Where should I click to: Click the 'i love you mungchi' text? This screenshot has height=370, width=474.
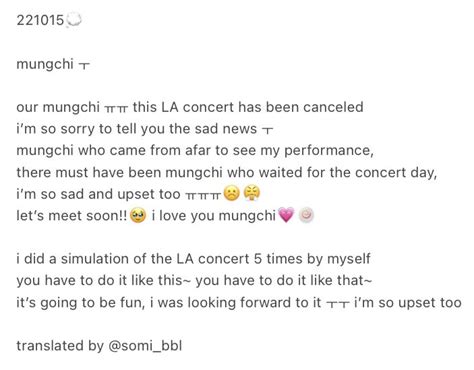[214, 216]
